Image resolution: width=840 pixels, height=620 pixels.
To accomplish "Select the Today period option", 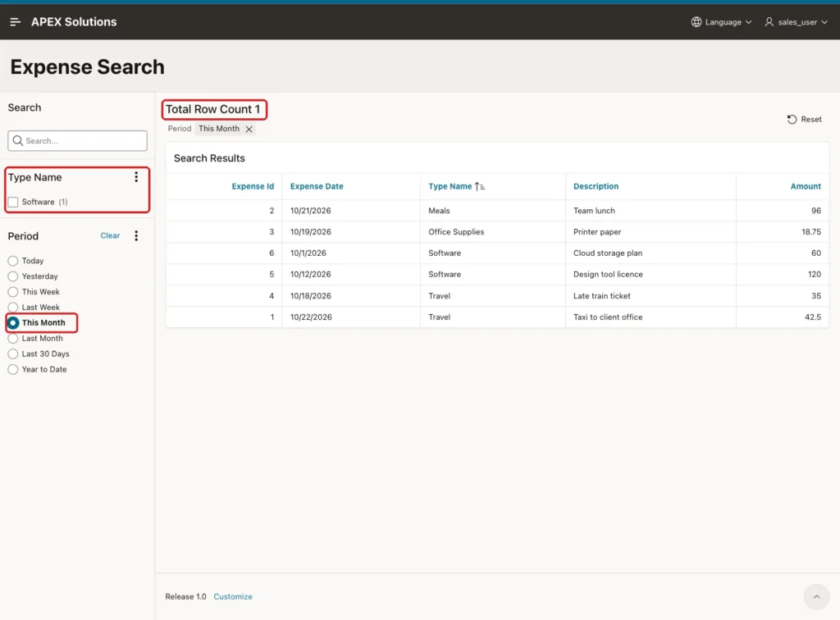I will 13,261.
